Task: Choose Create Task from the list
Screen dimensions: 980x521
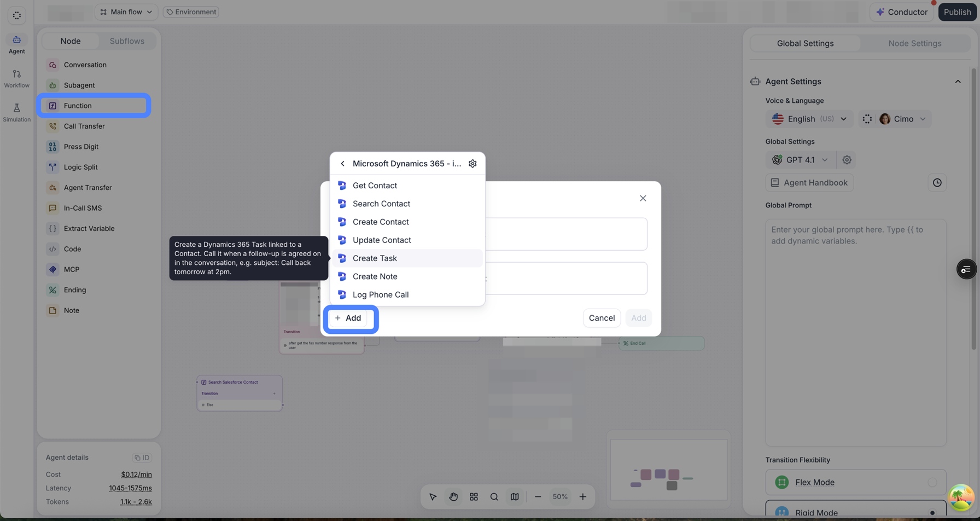Action: 407,258
